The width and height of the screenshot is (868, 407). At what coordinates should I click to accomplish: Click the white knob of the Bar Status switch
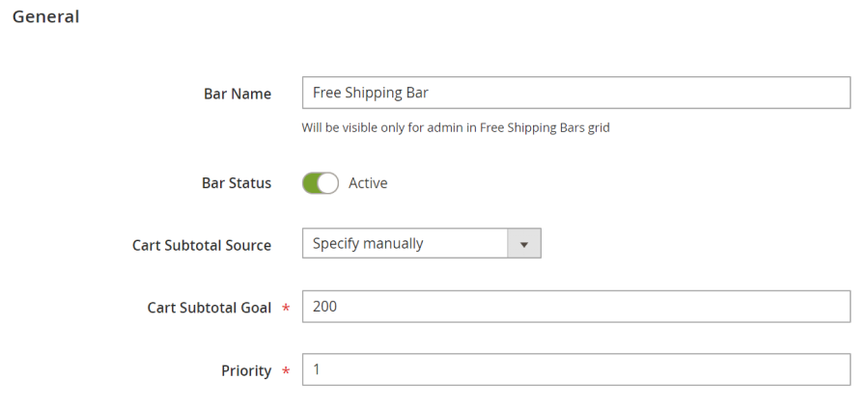pyautogui.click(x=328, y=183)
